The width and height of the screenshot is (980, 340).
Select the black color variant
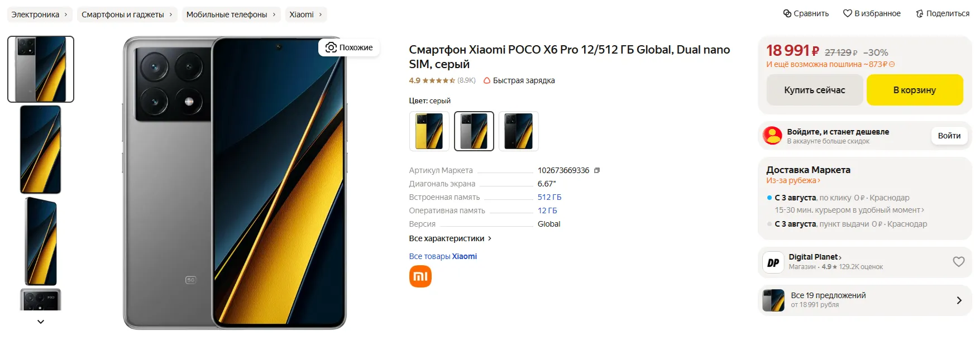point(518,131)
